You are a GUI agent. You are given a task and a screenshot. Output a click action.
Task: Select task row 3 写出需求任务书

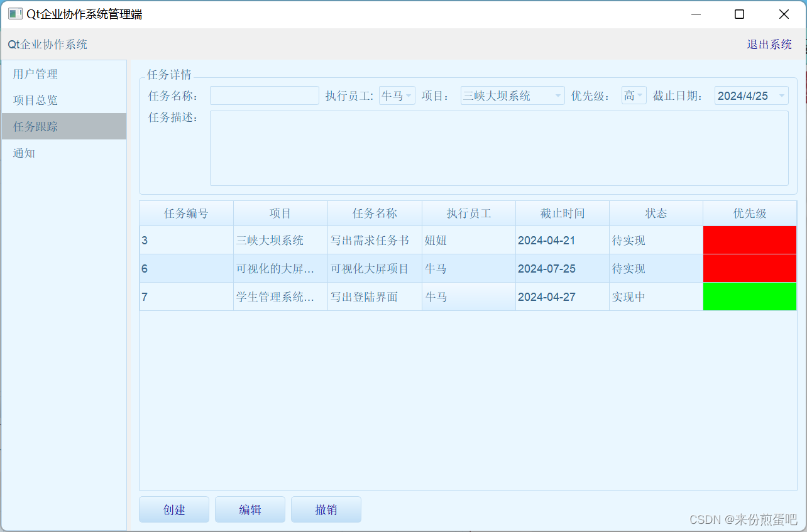pyautogui.click(x=374, y=240)
